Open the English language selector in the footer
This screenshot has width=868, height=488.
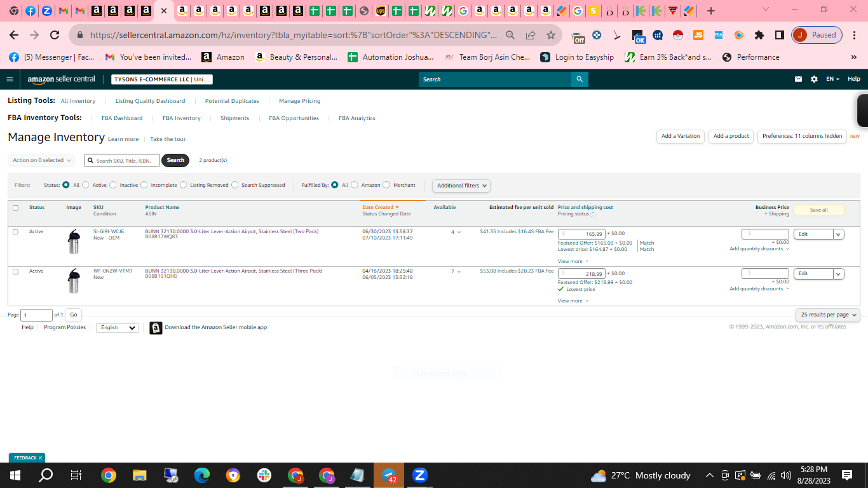pos(117,328)
